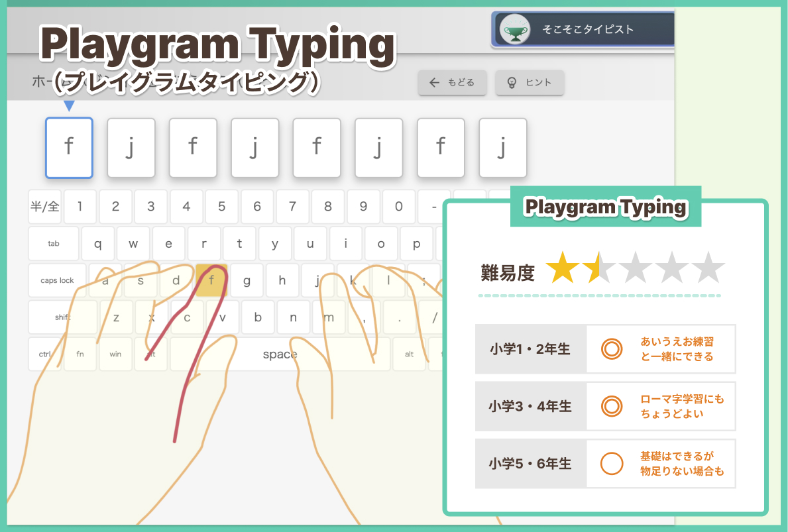Viewport: 788px width, 532px height.
Task: Click the tab key
Action: click(x=54, y=244)
